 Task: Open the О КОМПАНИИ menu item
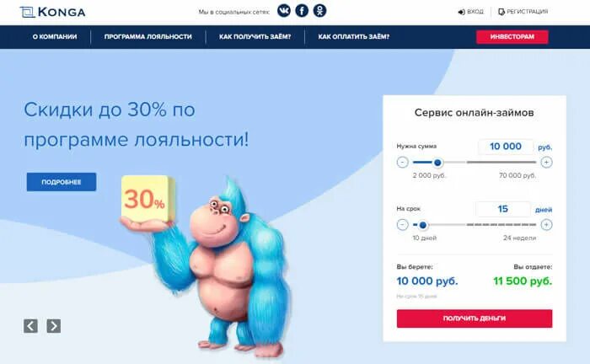[55, 37]
